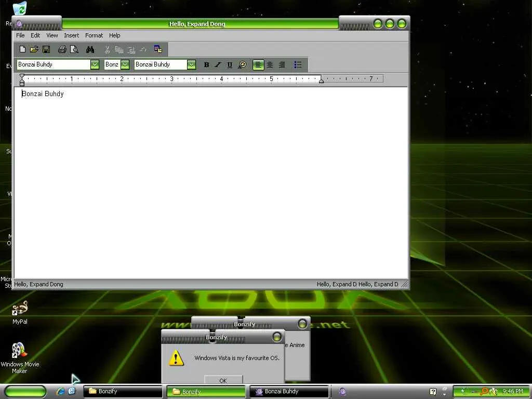
Task: Click the New document icon
Action: click(x=22, y=49)
